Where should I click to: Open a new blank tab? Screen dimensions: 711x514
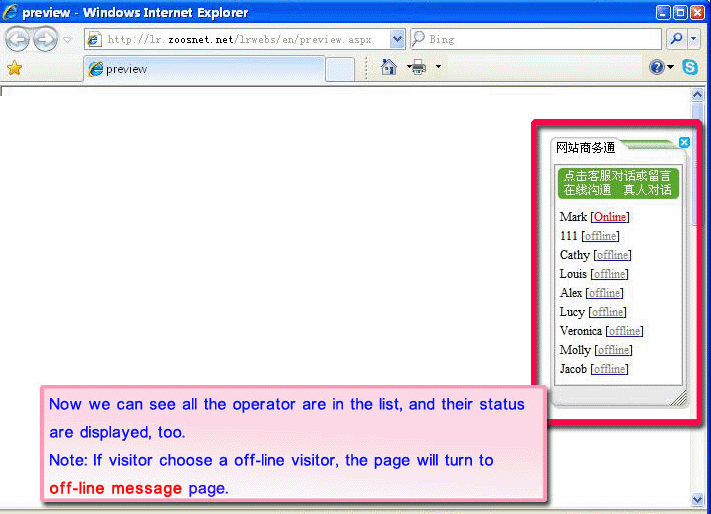pos(340,69)
